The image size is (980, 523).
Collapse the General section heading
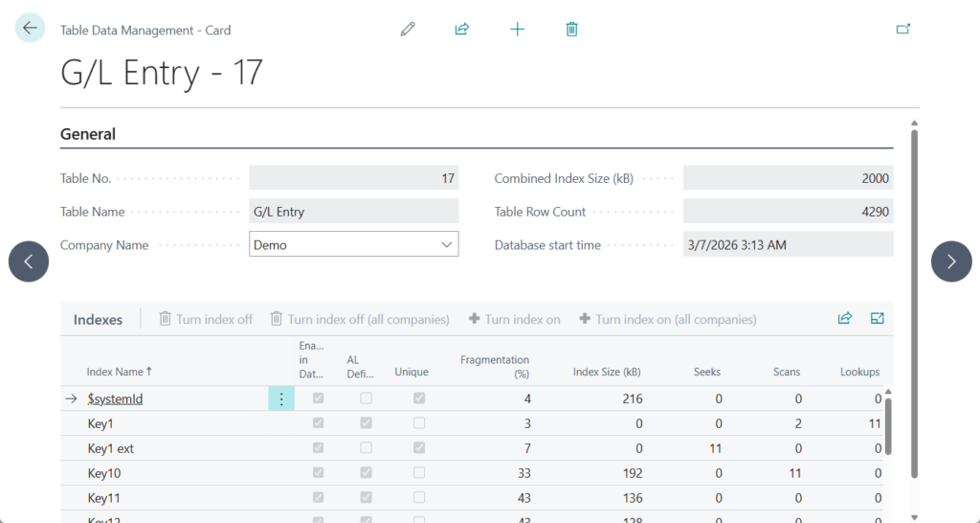click(88, 134)
